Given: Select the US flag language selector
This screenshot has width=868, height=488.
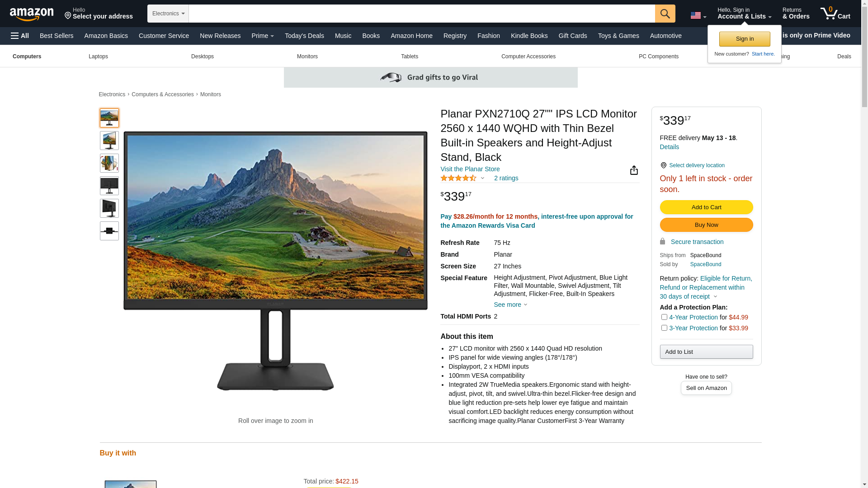Looking at the screenshot, I should tap(698, 16).
